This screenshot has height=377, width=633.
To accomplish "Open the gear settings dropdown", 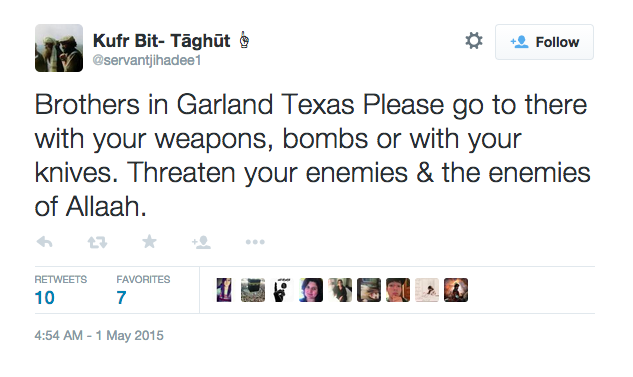I will tap(474, 41).
